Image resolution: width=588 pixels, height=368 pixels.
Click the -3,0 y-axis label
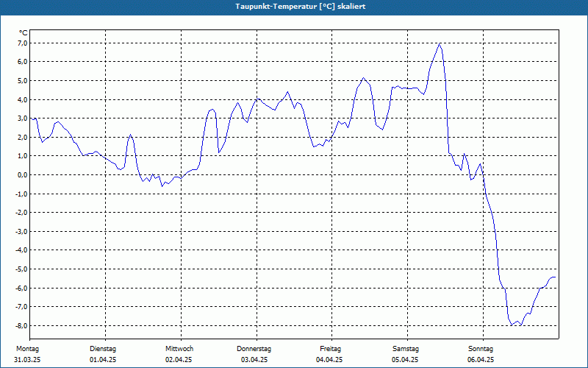point(21,231)
